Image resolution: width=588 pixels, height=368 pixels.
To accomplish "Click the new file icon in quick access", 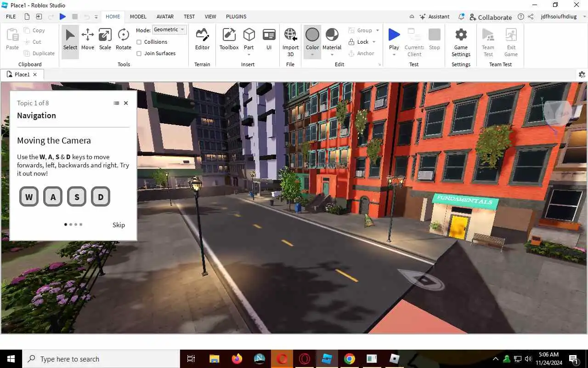I will point(27,17).
